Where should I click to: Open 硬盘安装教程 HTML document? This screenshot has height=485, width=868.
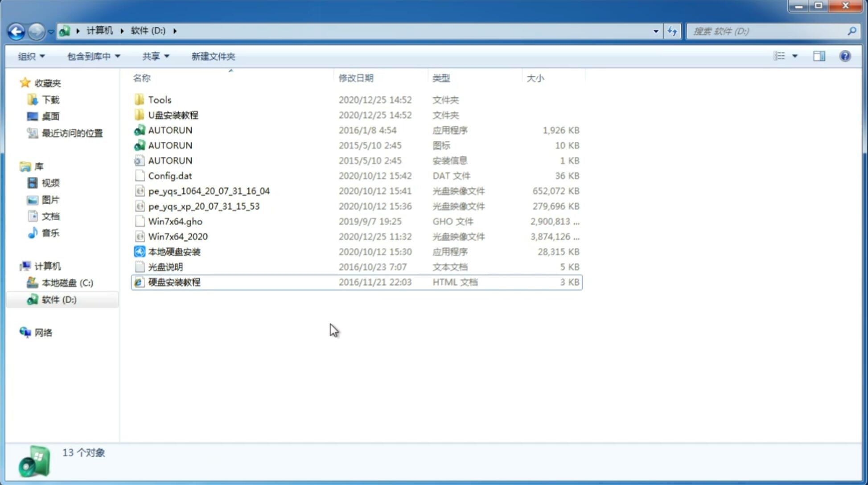[174, 282]
